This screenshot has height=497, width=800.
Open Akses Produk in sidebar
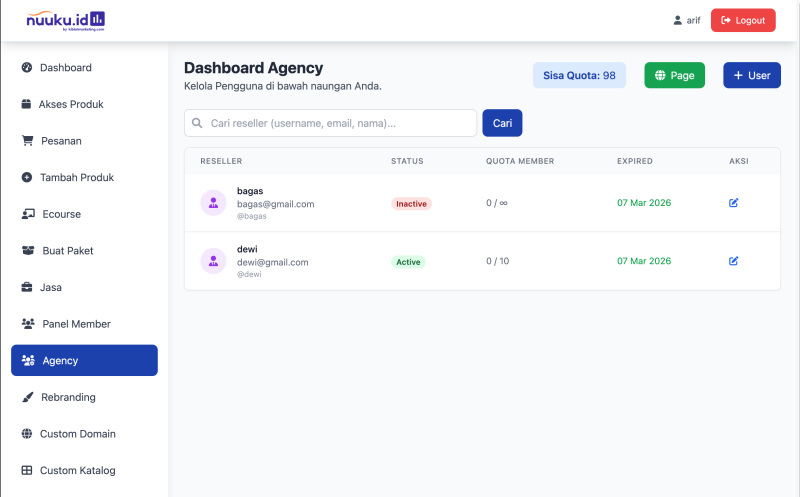click(70, 104)
